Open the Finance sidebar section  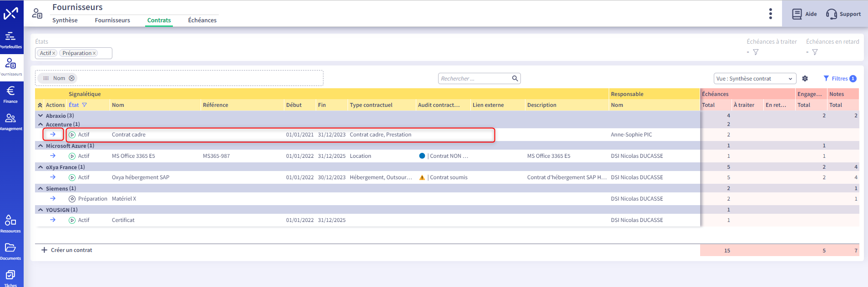tap(11, 95)
